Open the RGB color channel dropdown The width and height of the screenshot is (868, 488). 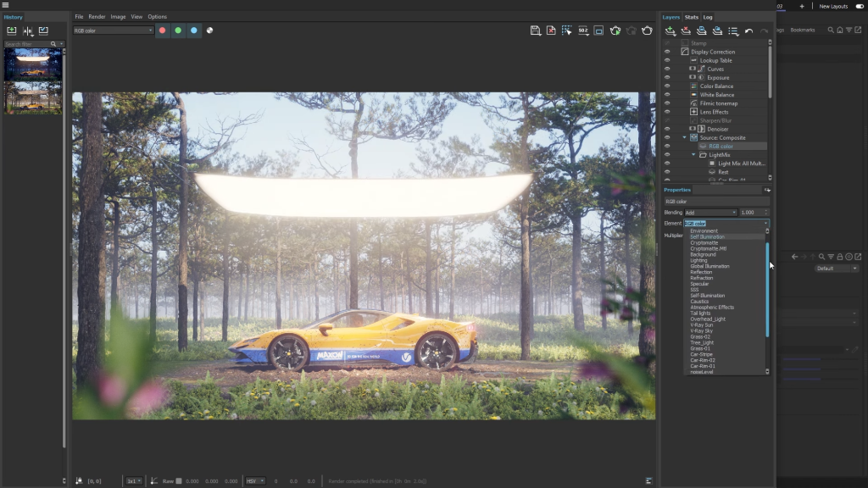pos(113,30)
